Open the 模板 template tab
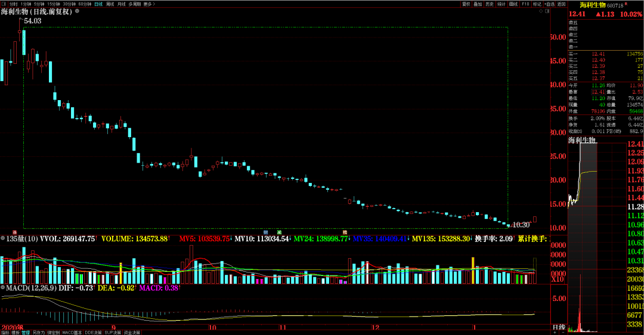The image size is (644, 335). click(x=15, y=333)
